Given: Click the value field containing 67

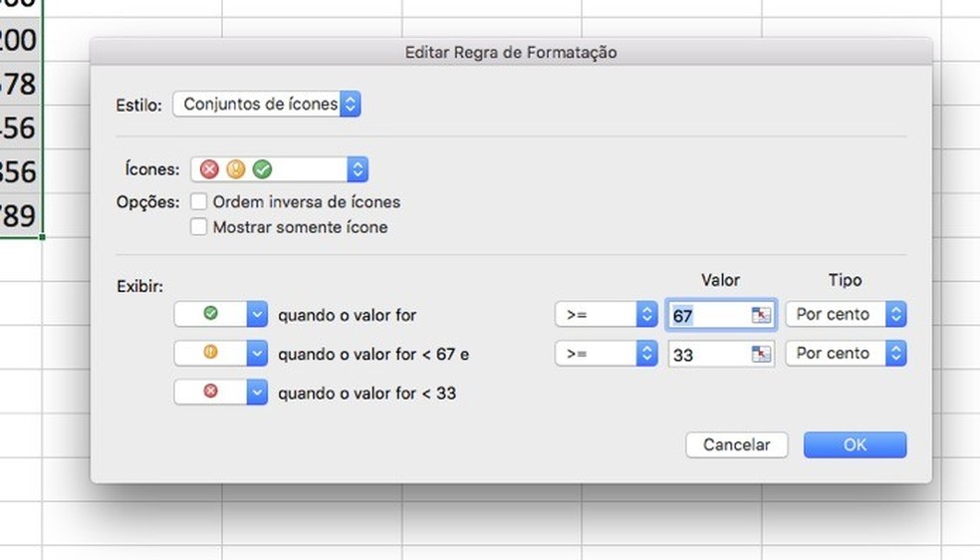Looking at the screenshot, I should (707, 315).
